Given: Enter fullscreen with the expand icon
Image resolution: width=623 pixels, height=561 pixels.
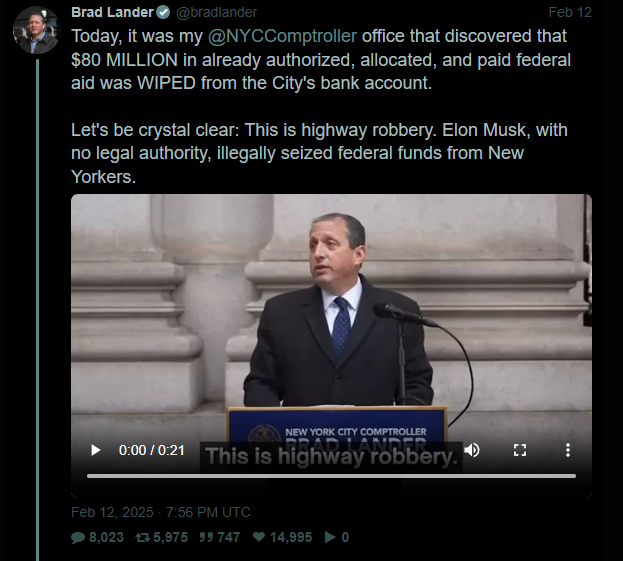Looking at the screenshot, I should (520, 450).
